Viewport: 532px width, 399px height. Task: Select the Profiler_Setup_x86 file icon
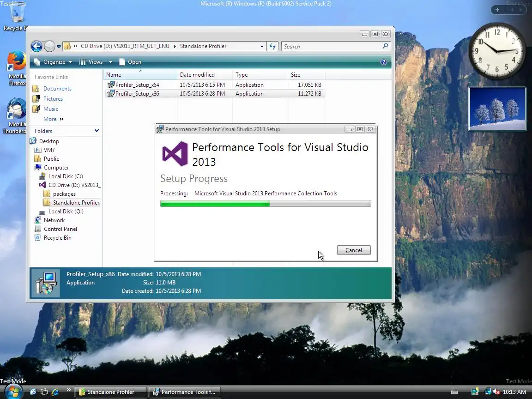pyautogui.click(x=111, y=94)
